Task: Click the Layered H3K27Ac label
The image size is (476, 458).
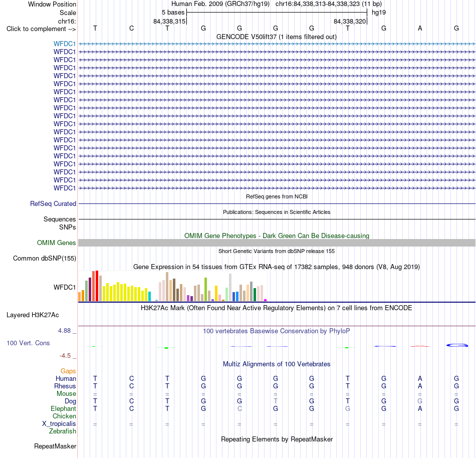Action: [33, 315]
